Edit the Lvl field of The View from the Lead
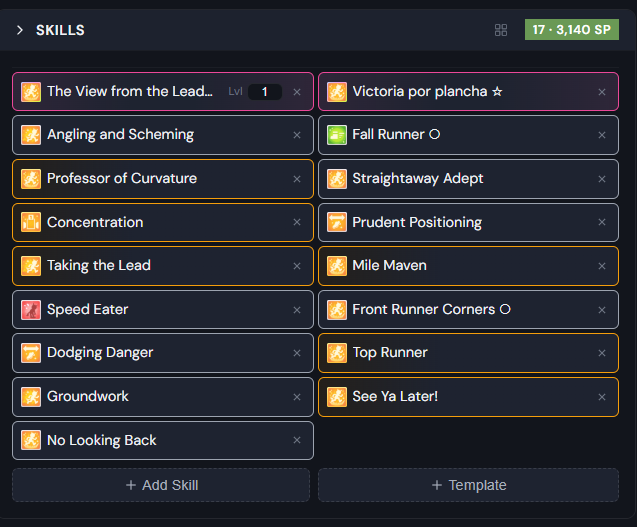The image size is (637, 527). tap(265, 92)
